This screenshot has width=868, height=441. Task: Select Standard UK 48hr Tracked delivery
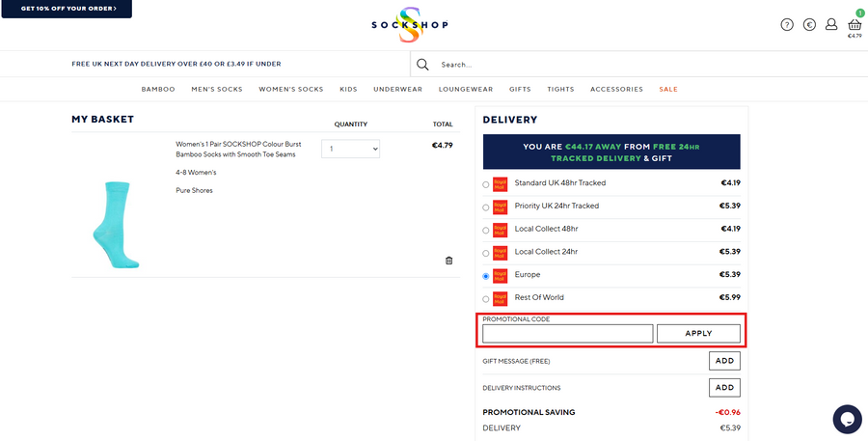[485, 184]
